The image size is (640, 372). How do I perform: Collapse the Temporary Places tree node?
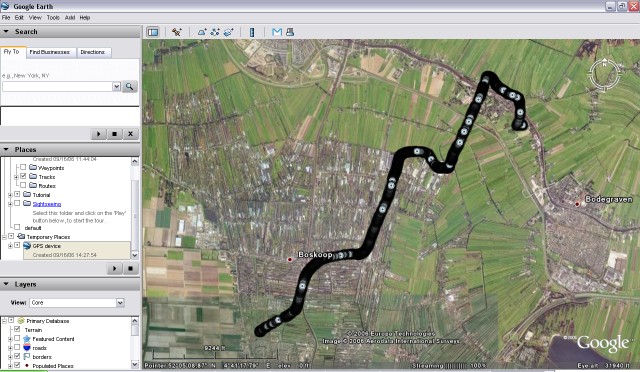4,237
